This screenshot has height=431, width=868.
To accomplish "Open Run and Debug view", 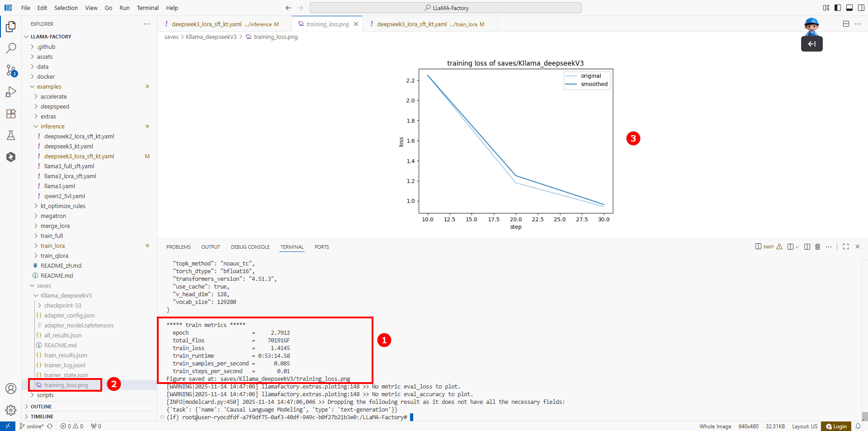I will pyautogui.click(x=11, y=92).
